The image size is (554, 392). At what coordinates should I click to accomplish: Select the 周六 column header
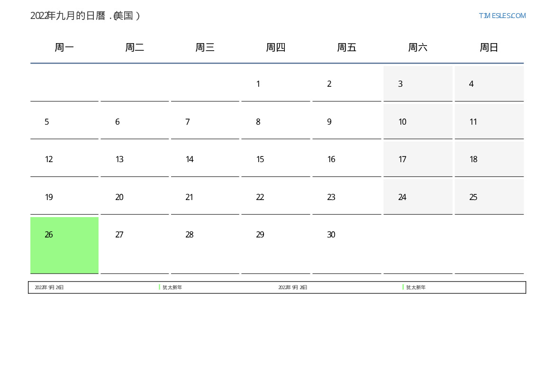point(418,47)
